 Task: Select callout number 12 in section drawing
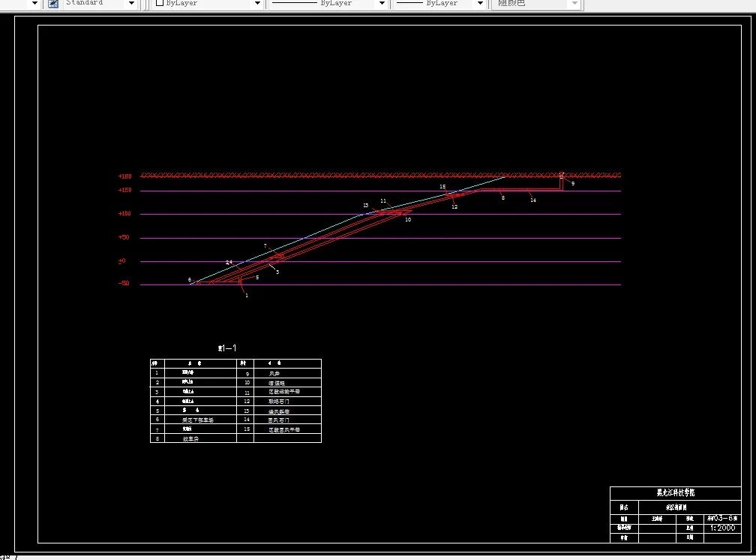pyautogui.click(x=454, y=206)
